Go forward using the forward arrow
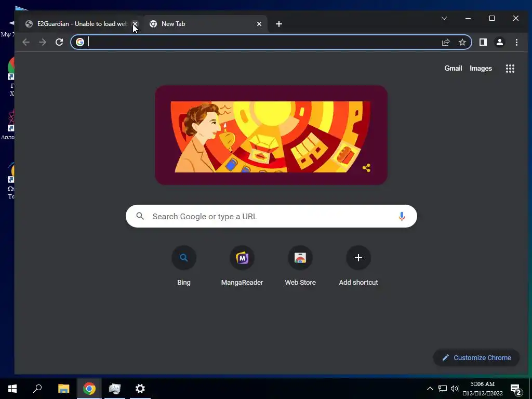The height and width of the screenshot is (399, 532). tap(43, 42)
